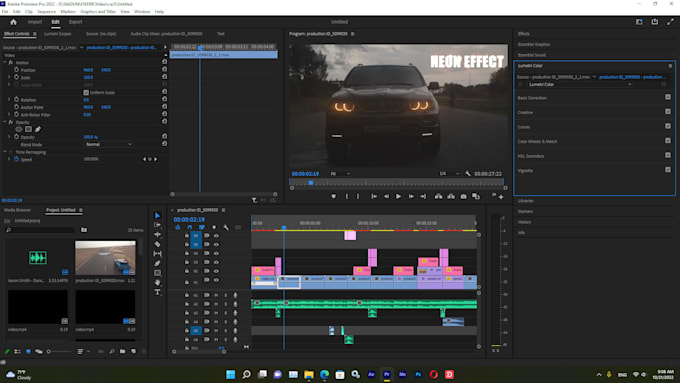Click the Home icon in header bar
This screenshot has height=383, width=680.
point(13,22)
